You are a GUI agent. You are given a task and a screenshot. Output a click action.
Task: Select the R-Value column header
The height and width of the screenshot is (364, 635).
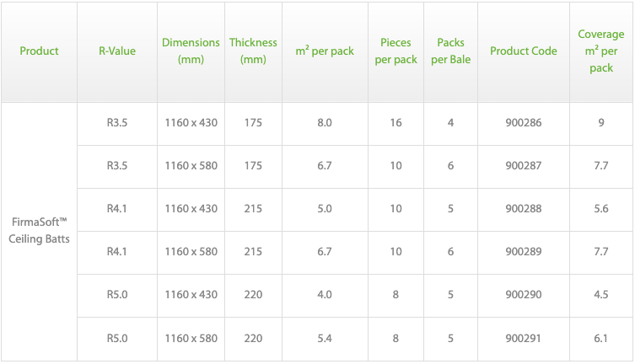[x=117, y=51]
